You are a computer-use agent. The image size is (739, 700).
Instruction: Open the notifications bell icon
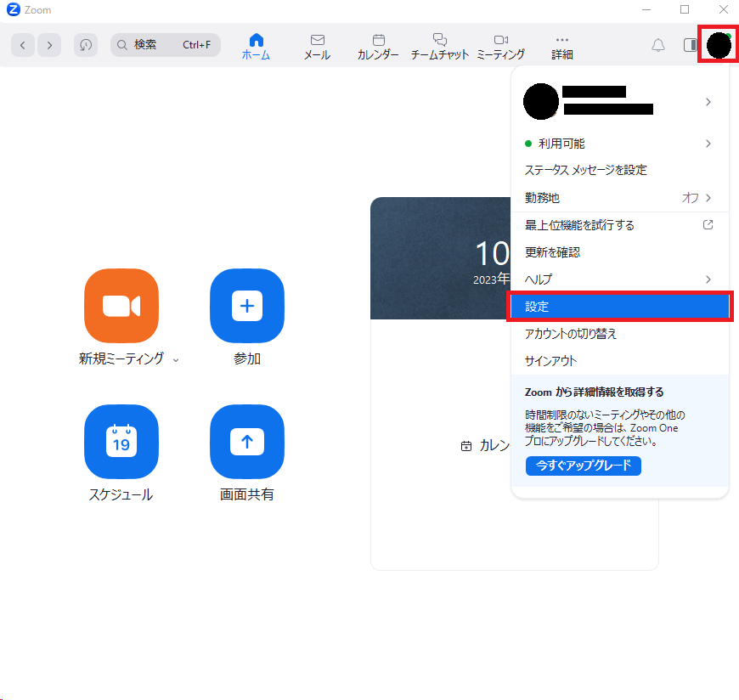point(658,45)
